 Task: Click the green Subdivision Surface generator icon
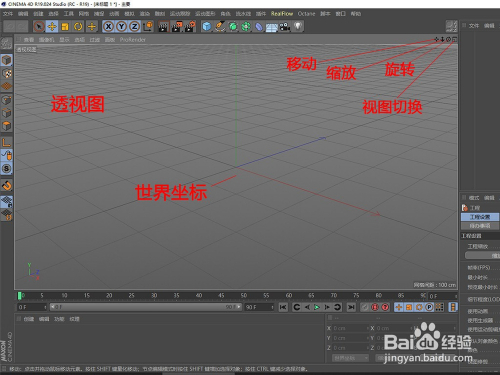click(x=233, y=26)
